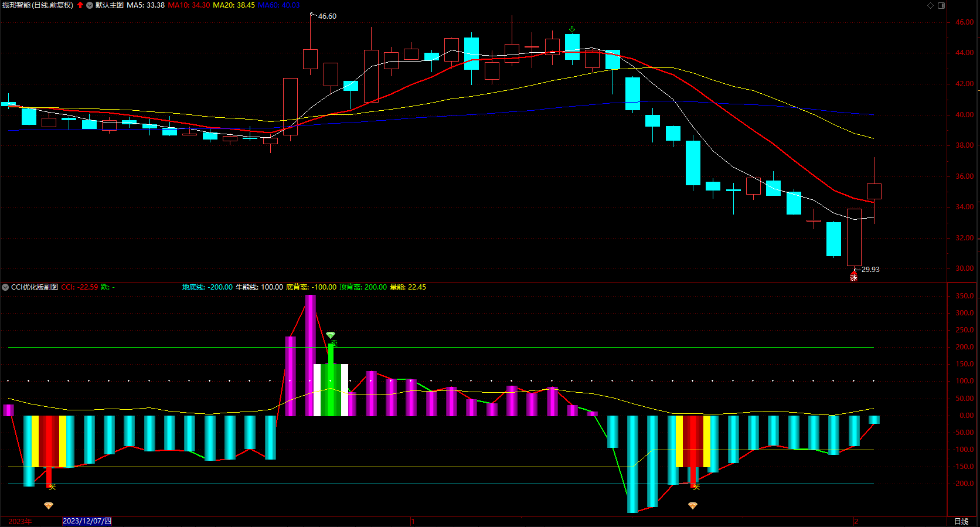Click the 46.00 price axis label
This screenshot has width=980, height=527.
pos(964,22)
